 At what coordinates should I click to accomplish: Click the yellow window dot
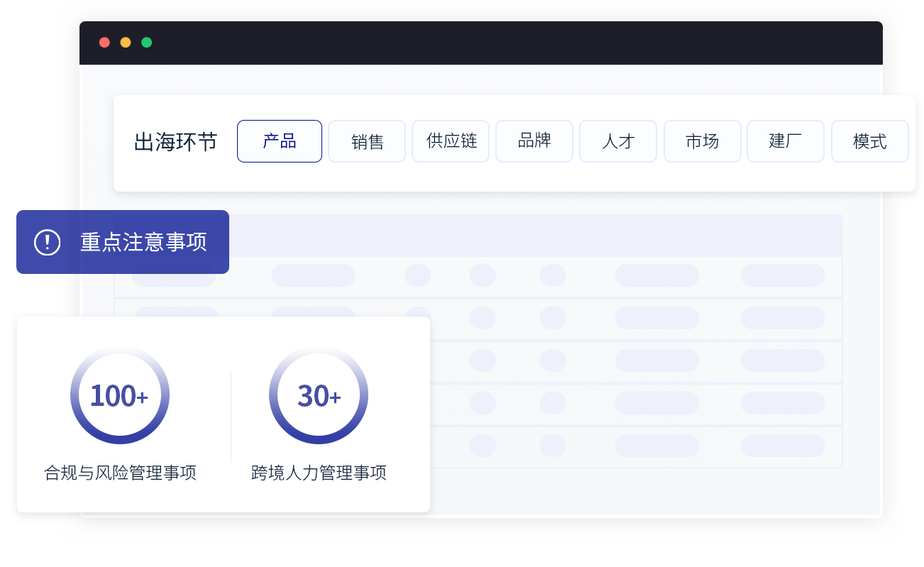126,42
